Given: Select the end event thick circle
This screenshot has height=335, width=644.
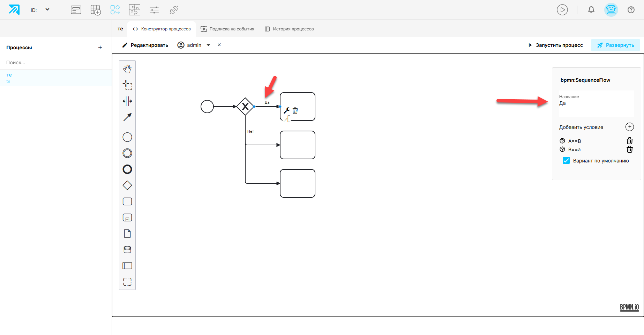Looking at the screenshot, I should coord(127,169).
